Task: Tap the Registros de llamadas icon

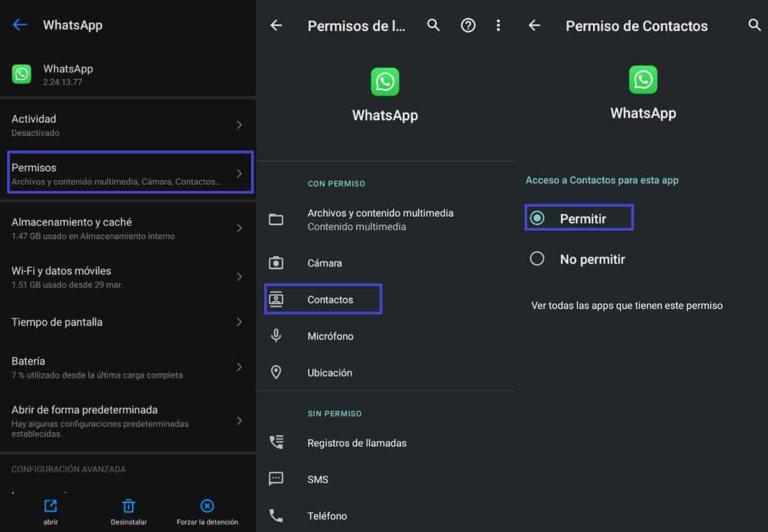Action: pos(276,442)
